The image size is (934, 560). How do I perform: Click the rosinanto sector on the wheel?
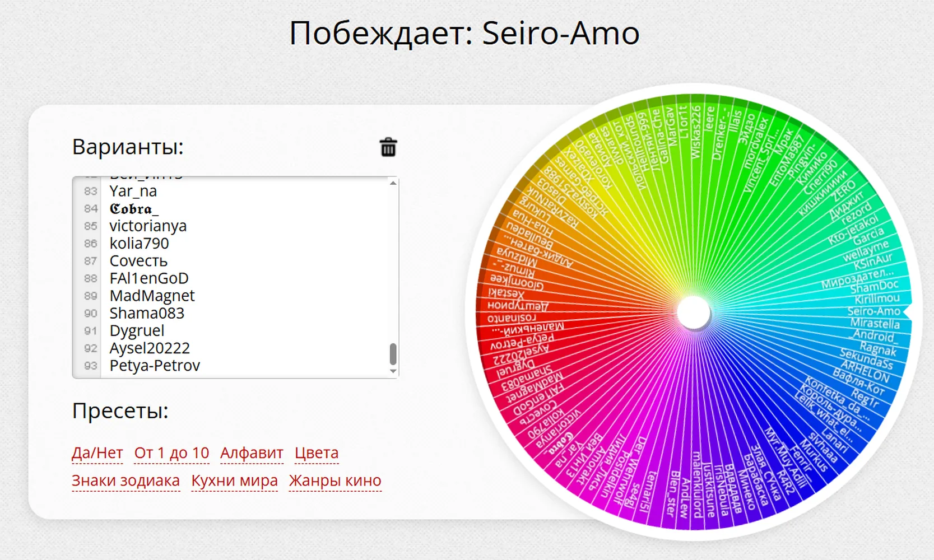point(511,318)
